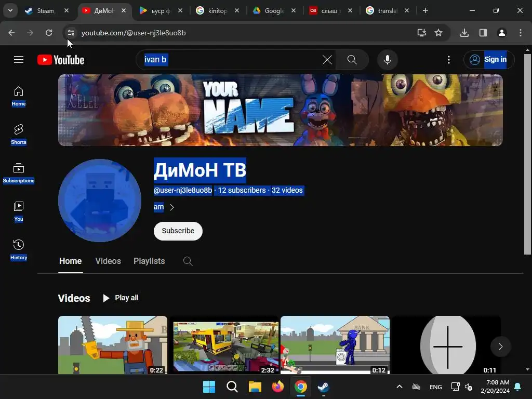Clear the search box with the X icon
Viewport: 532px width, 399px height.
click(x=327, y=60)
